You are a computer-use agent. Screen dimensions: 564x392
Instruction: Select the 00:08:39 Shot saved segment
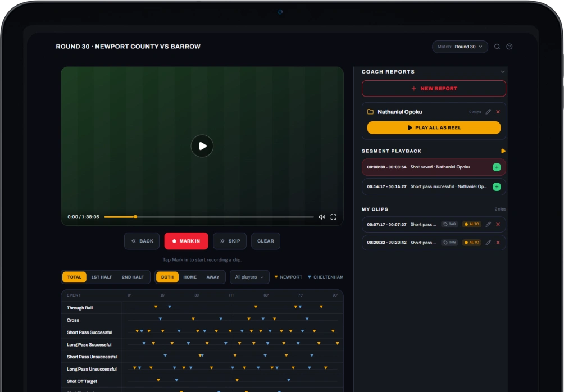point(434,167)
